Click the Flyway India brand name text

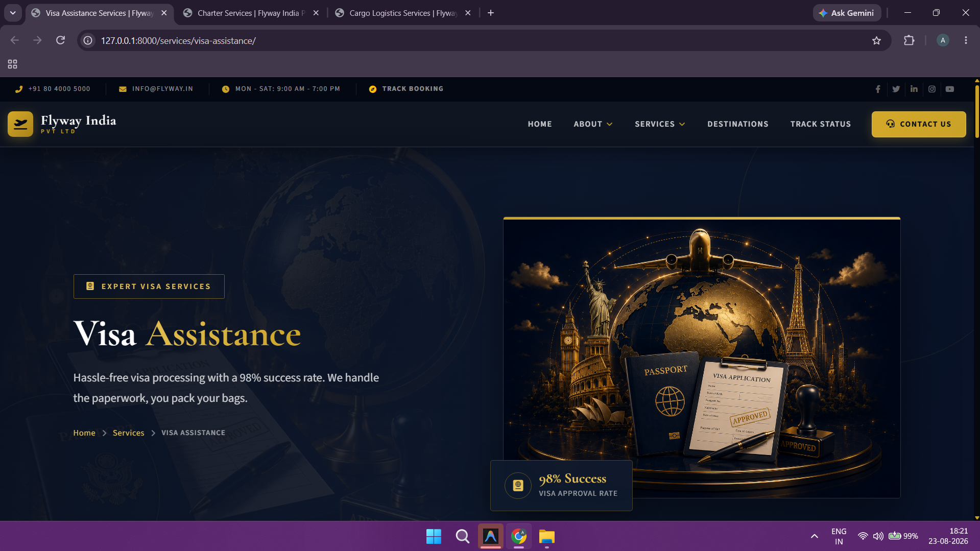point(78,121)
